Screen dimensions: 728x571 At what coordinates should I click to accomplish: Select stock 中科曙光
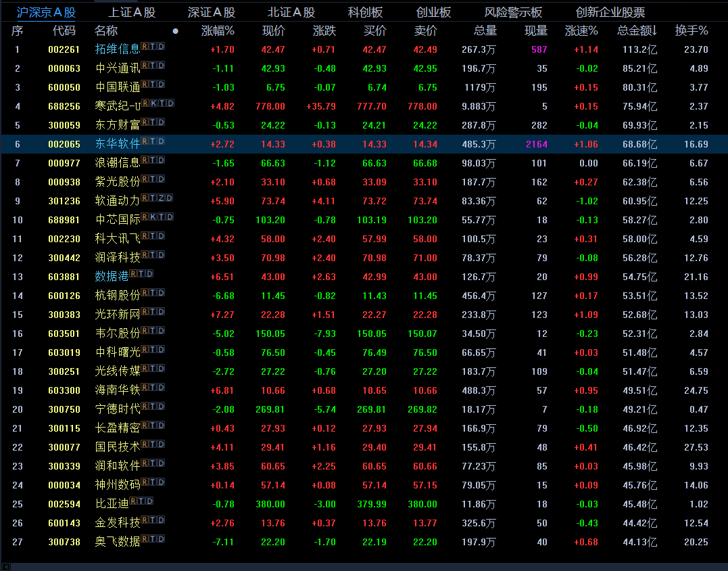point(118,352)
